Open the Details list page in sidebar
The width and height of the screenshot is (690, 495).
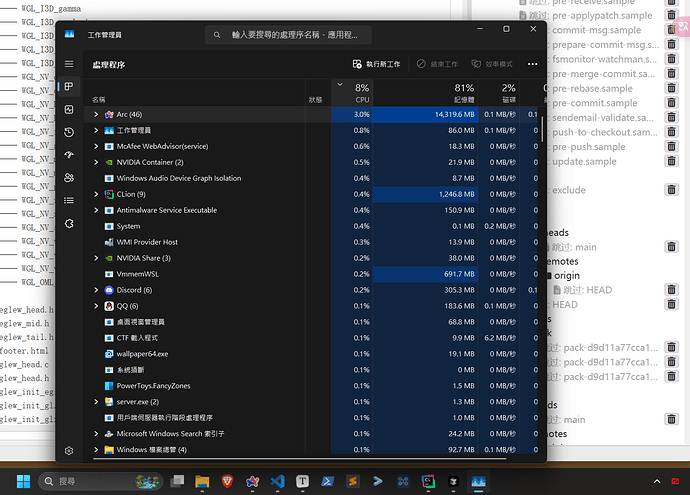point(69,201)
